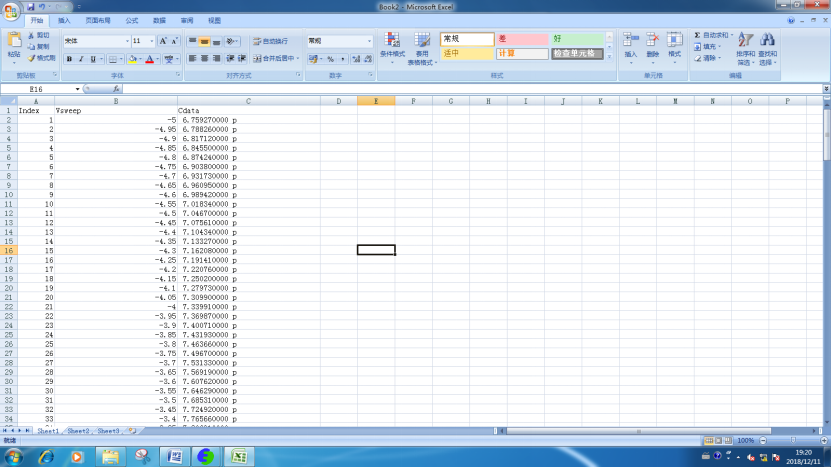Increase decimal places
Image resolution: width=831 pixels, height=468 pixels.
[356, 59]
